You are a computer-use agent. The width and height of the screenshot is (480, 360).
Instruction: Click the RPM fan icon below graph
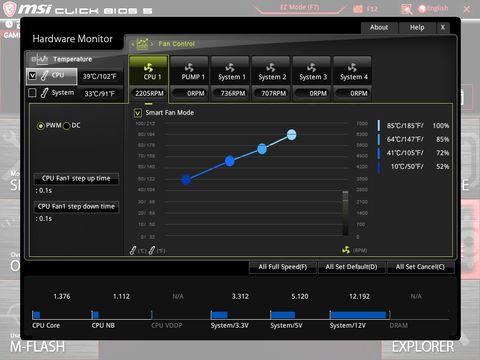coord(346,250)
